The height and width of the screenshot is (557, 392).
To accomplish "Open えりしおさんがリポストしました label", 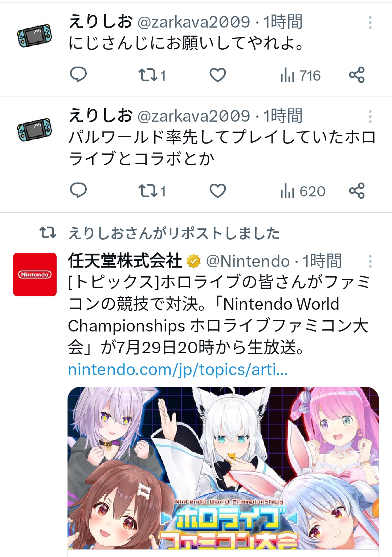I will (174, 233).
